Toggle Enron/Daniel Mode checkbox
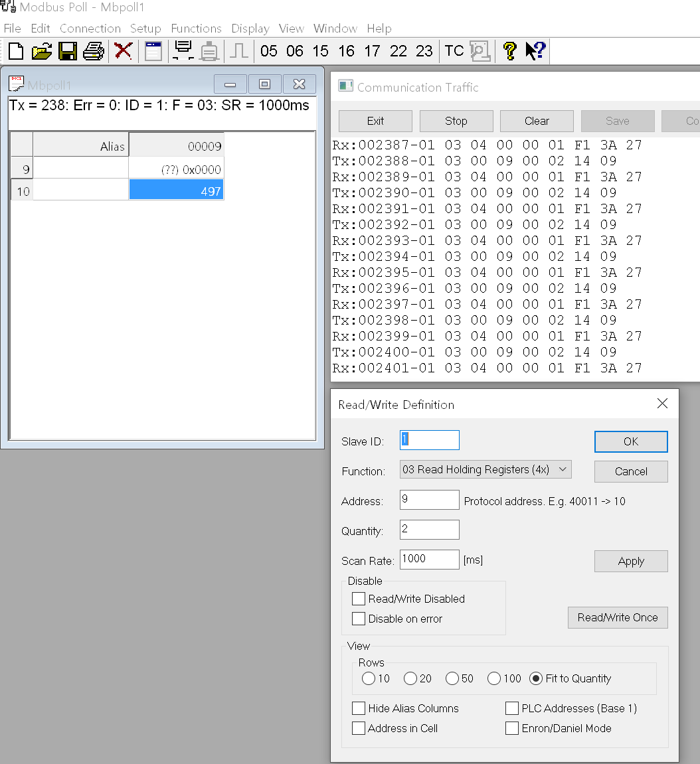 tap(512, 728)
